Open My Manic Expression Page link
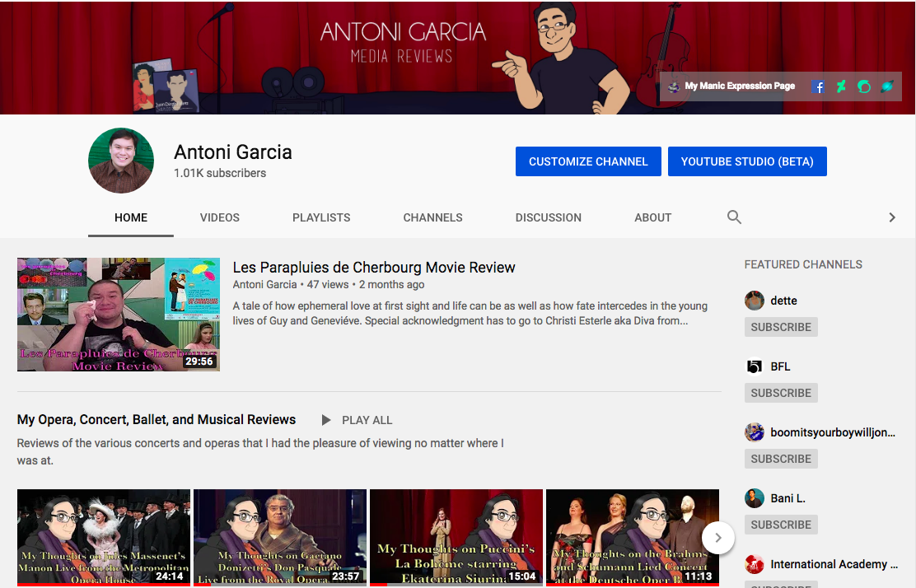This screenshot has width=916, height=588. click(739, 86)
